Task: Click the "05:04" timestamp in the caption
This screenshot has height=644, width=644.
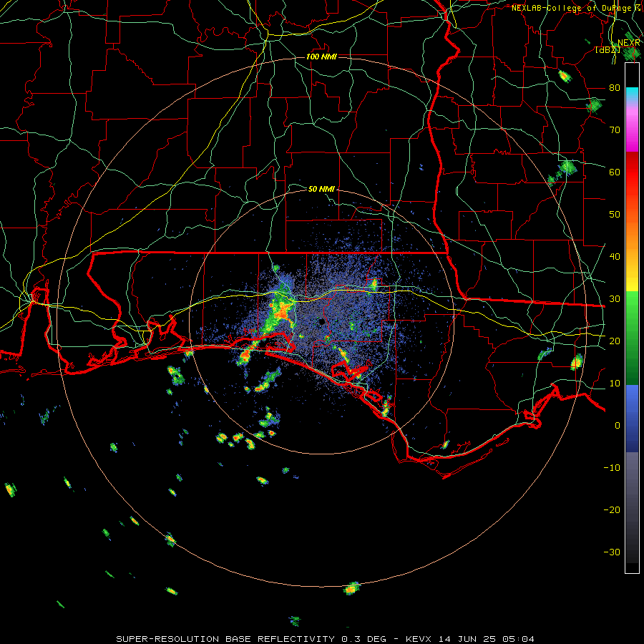Action: (x=517, y=639)
